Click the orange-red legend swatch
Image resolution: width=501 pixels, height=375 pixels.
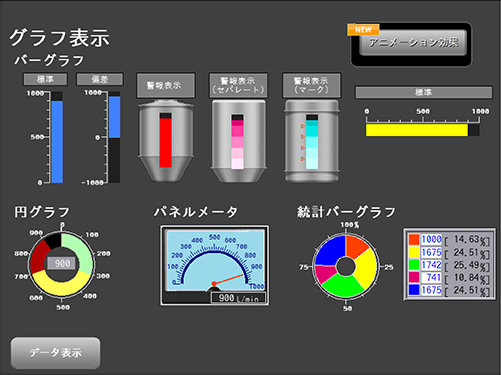pyautogui.click(x=414, y=239)
